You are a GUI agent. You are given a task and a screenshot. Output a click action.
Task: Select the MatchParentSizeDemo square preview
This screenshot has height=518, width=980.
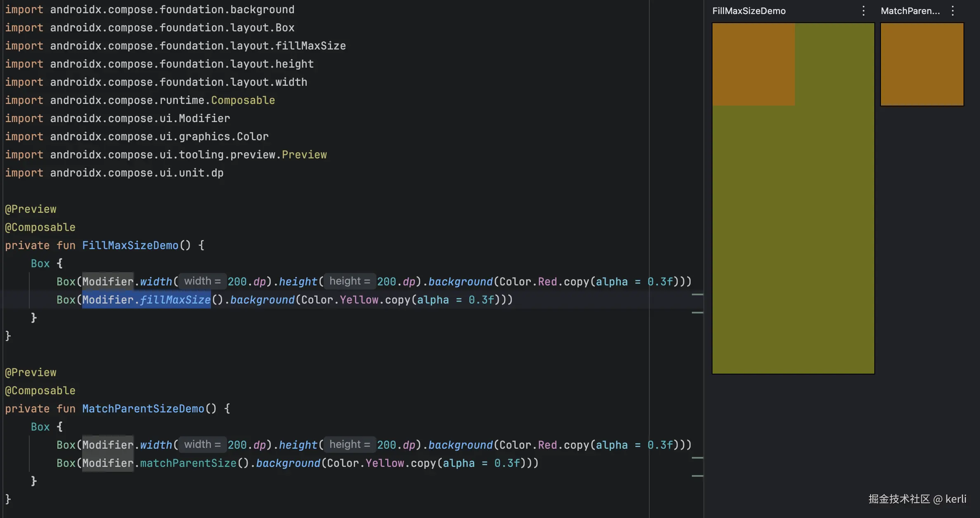click(x=922, y=64)
